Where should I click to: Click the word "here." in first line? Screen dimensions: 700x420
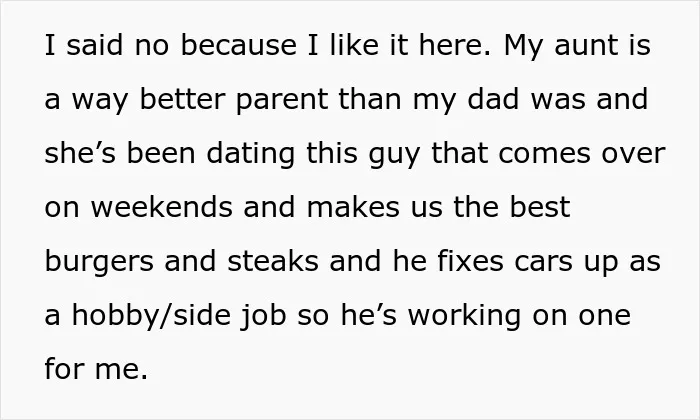454,45
